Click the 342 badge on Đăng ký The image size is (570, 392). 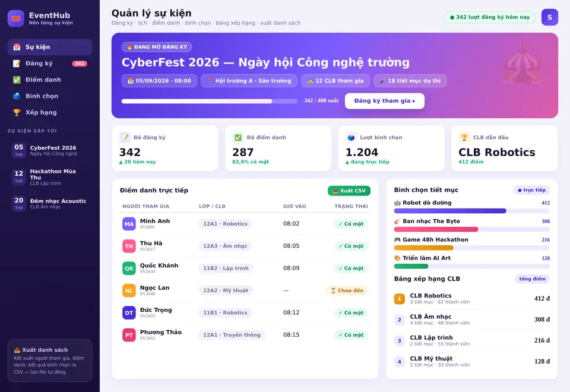(x=80, y=64)
